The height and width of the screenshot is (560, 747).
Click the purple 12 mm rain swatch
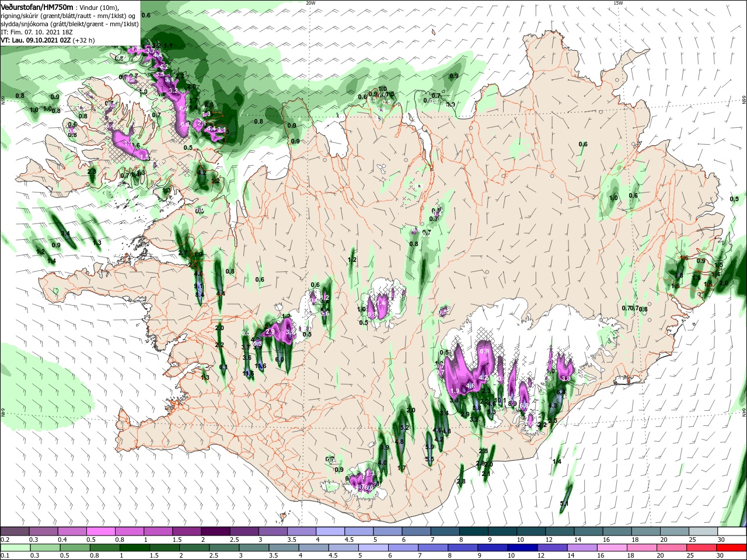[551, 547]
